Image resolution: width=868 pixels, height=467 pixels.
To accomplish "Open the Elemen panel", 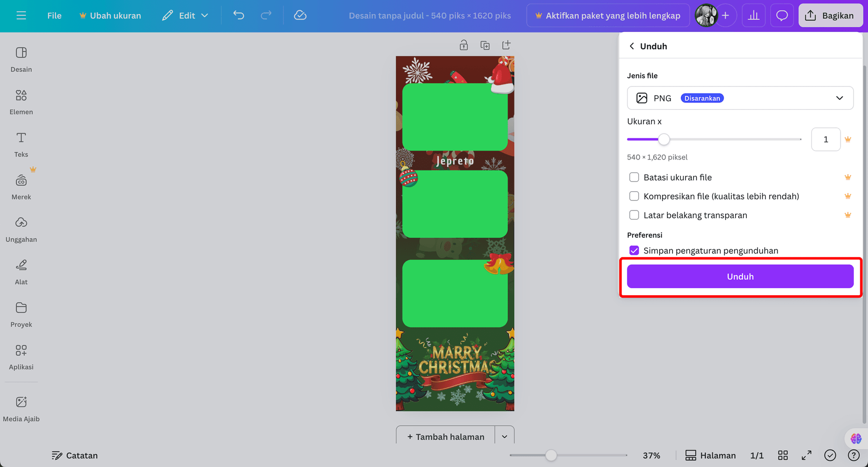I will [21, 100].
